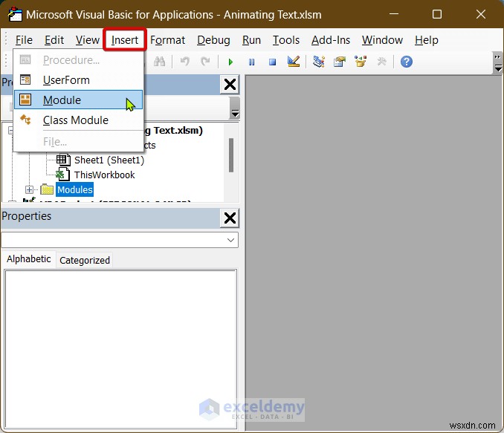Click the Reset stop square icon

point(272,62)
